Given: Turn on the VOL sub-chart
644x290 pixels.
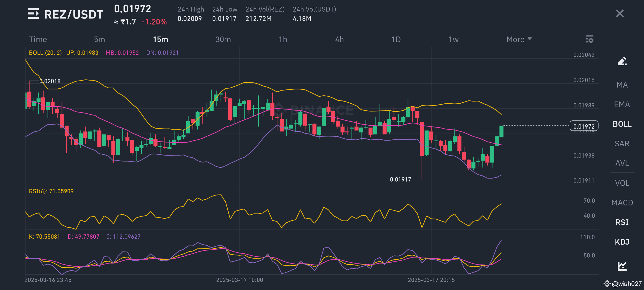Looking at the screenshot, I should coord(622,183).
